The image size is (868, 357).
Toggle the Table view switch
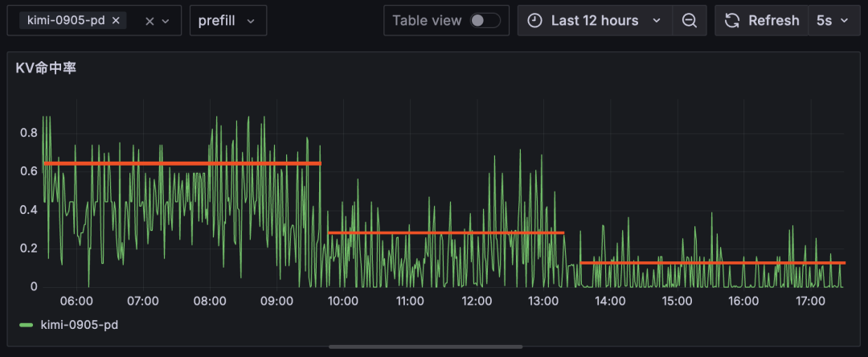coord(485,21)
